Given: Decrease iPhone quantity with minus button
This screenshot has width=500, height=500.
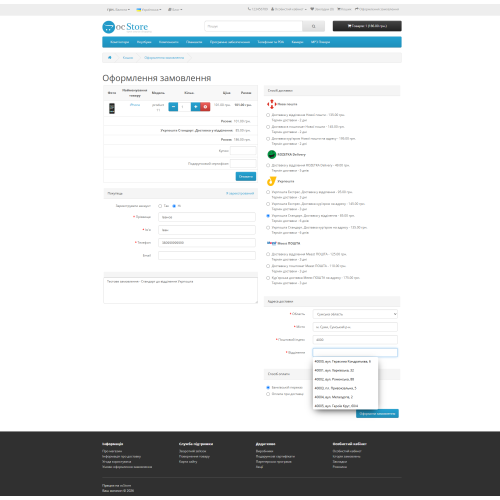Looking at the screenshot, I should point(173,107).
